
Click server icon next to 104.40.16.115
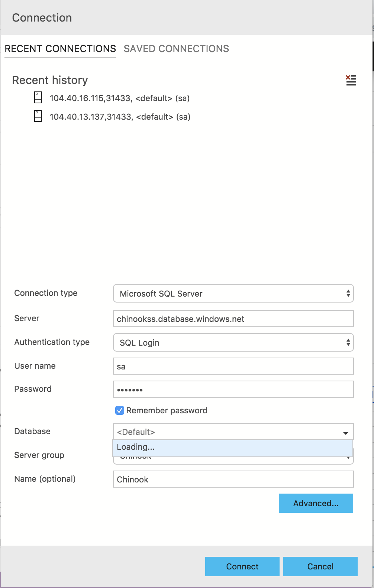point(38,97)
